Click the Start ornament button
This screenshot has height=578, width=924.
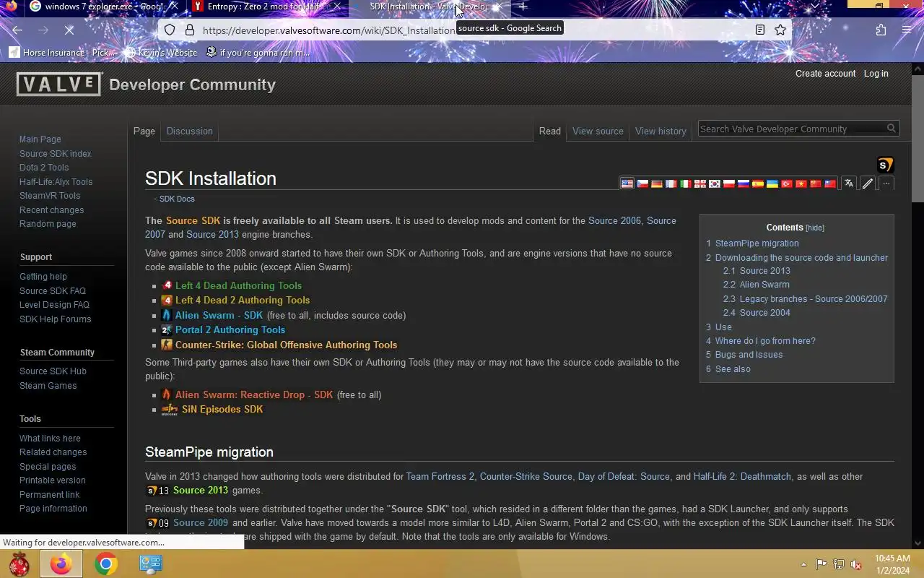click(19, 564)
